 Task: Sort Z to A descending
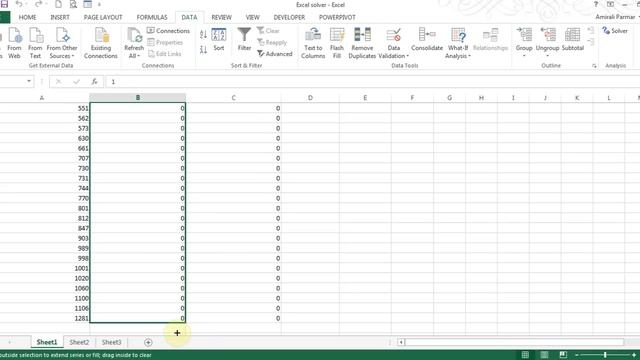coord(203,50)
